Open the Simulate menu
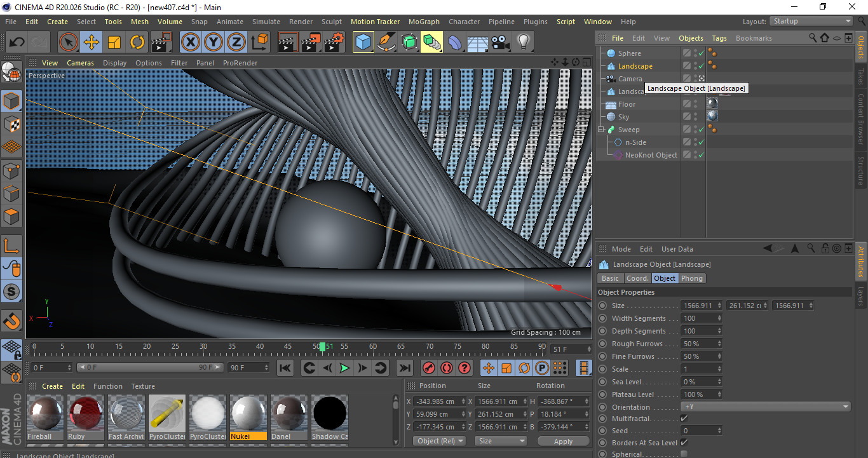The width and height of the screenshot is (868, 458). coord(266,22)
